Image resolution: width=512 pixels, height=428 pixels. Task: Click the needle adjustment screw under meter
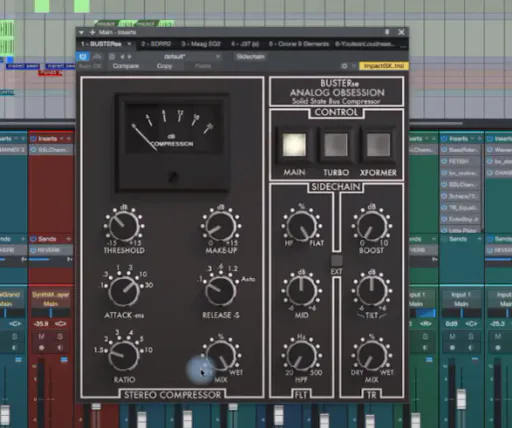click(173, 177)
